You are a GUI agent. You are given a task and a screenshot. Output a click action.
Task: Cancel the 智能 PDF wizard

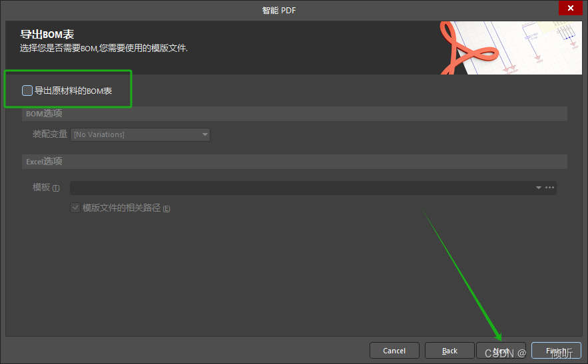[394, 351]
